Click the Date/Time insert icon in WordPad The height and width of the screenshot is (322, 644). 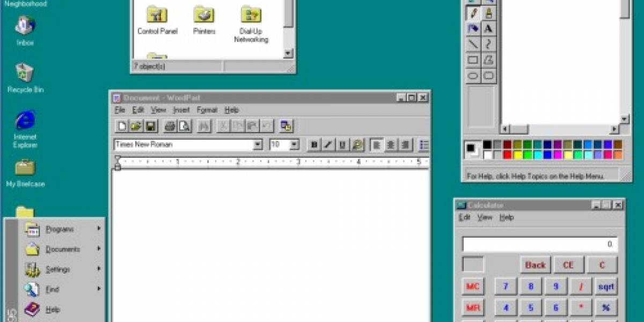pyautogui.click(x=286, y=126)
